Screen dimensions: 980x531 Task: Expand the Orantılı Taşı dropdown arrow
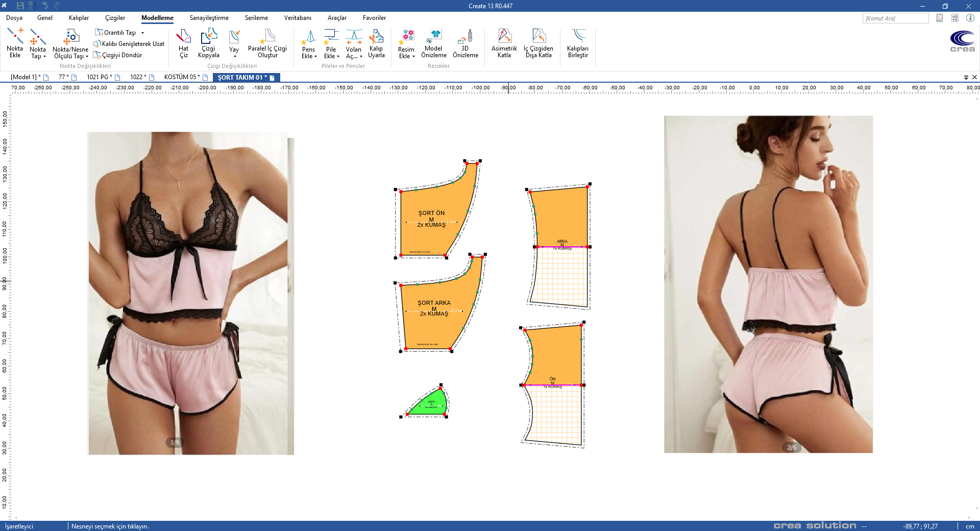coord(143,33)
